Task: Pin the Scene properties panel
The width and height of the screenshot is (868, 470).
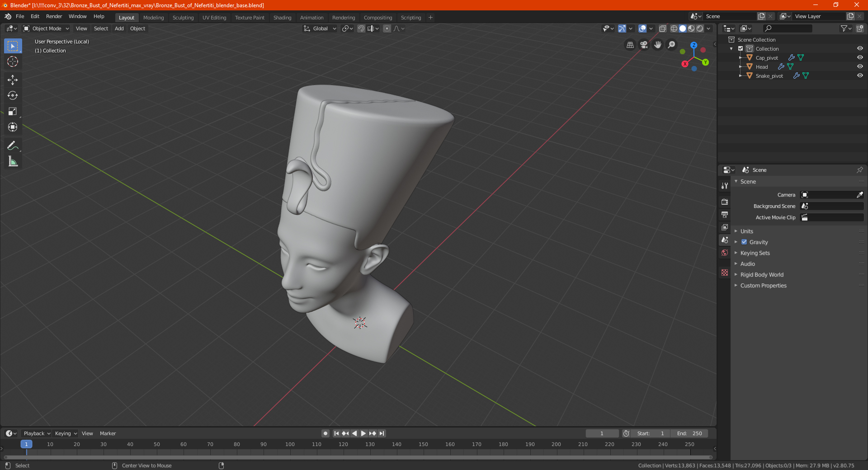Action: click(x=859, y=170)
